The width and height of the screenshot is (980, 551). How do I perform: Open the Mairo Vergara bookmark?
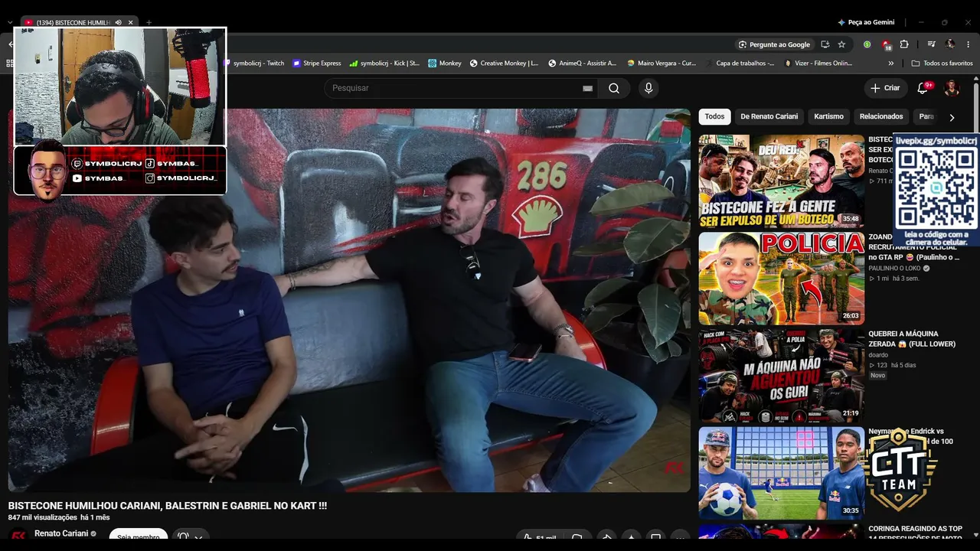(661, 64)
